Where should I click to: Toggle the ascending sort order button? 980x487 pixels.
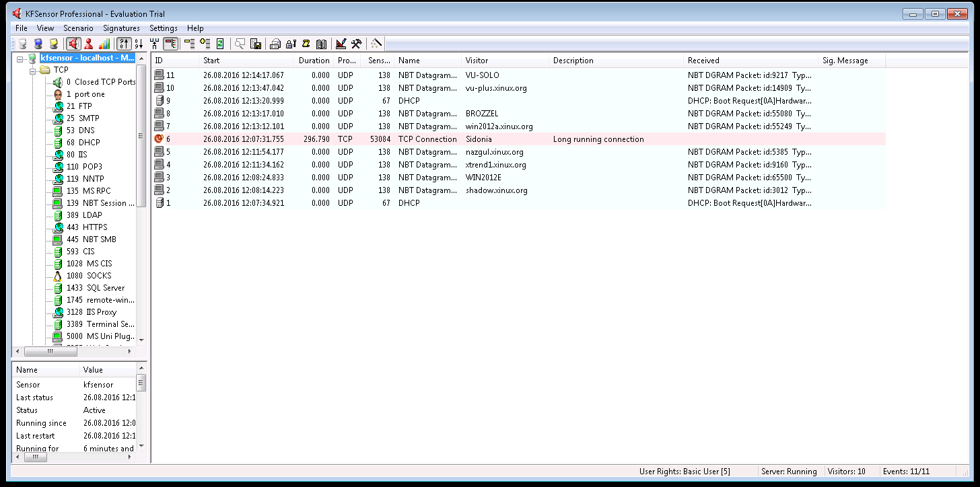pyautogui.click(x=124, y=44)
